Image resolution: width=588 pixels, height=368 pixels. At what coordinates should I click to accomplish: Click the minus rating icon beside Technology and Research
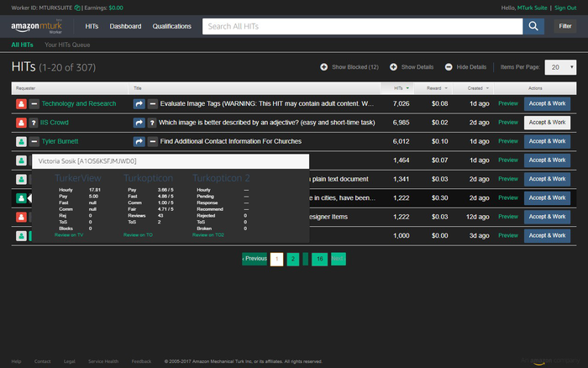tap(34, 103)
